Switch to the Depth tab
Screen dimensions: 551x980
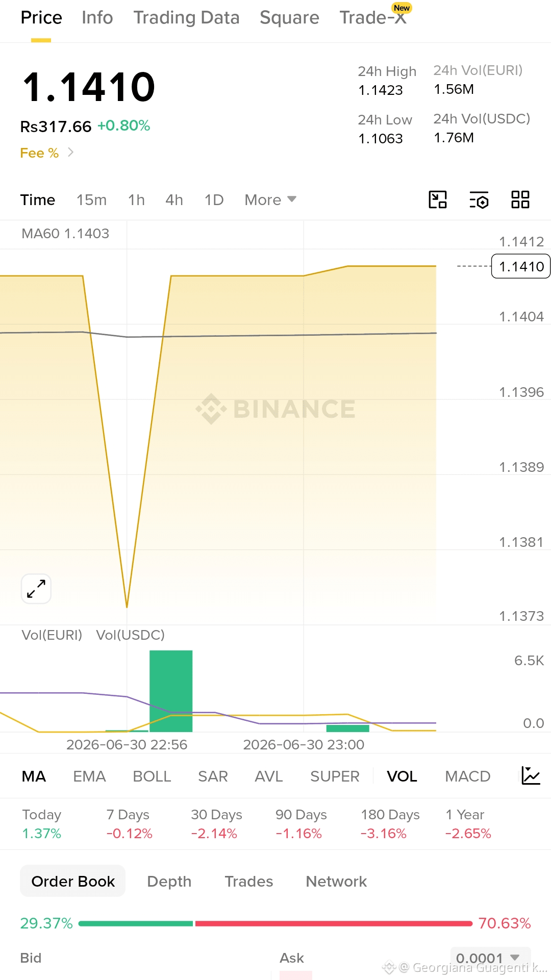click(169, 882)
